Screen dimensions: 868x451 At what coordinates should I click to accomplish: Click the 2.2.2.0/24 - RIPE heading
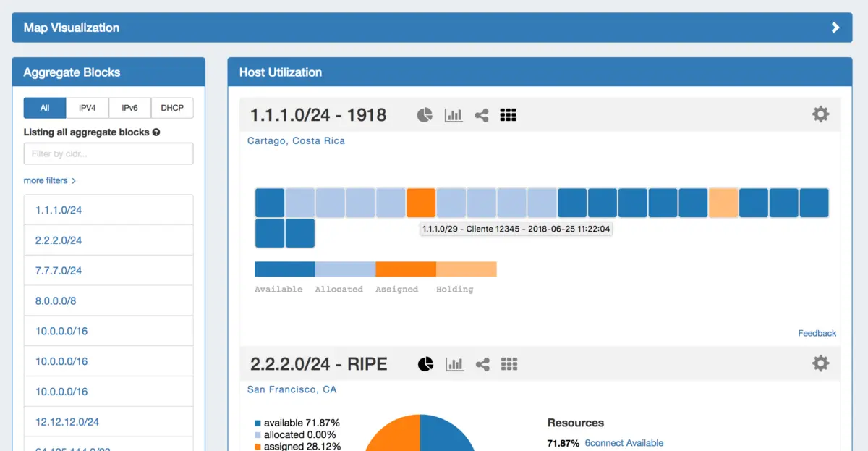pos(319,364)
